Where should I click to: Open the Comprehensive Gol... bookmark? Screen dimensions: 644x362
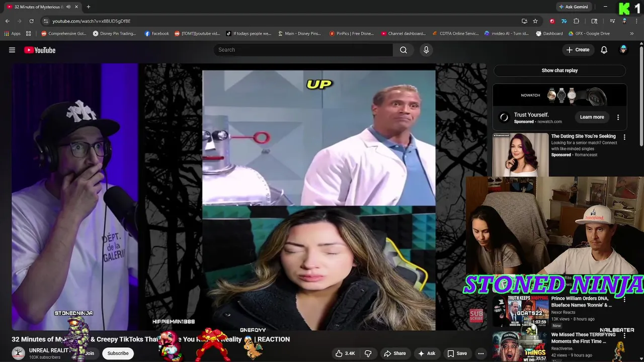point(64,34)
